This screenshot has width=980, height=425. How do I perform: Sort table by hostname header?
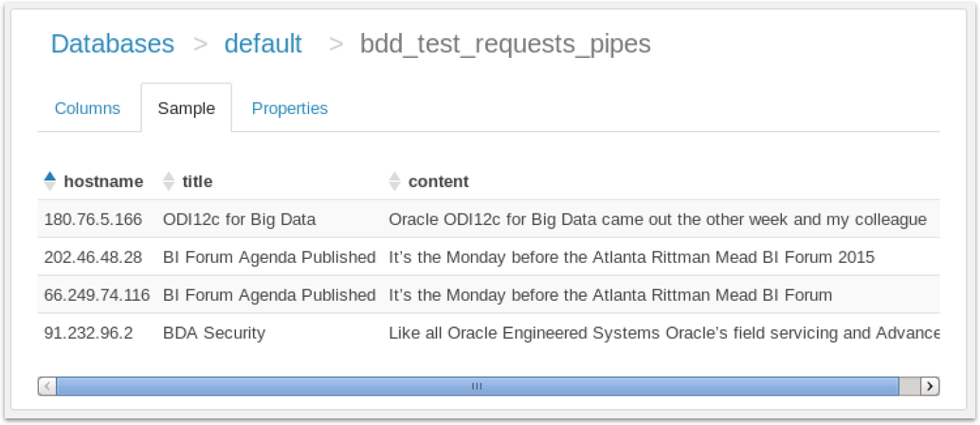point(103,181)
